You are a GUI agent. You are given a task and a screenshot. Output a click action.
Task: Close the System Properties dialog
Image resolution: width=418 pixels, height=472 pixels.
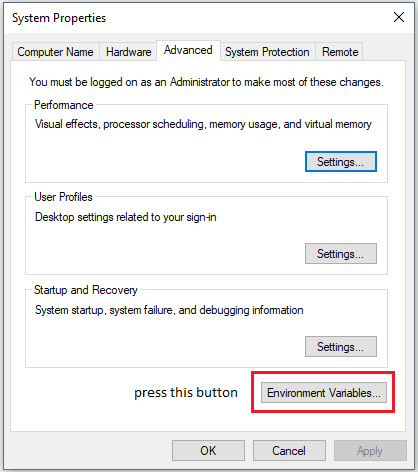pyautogui.click(x=399, y=17)
